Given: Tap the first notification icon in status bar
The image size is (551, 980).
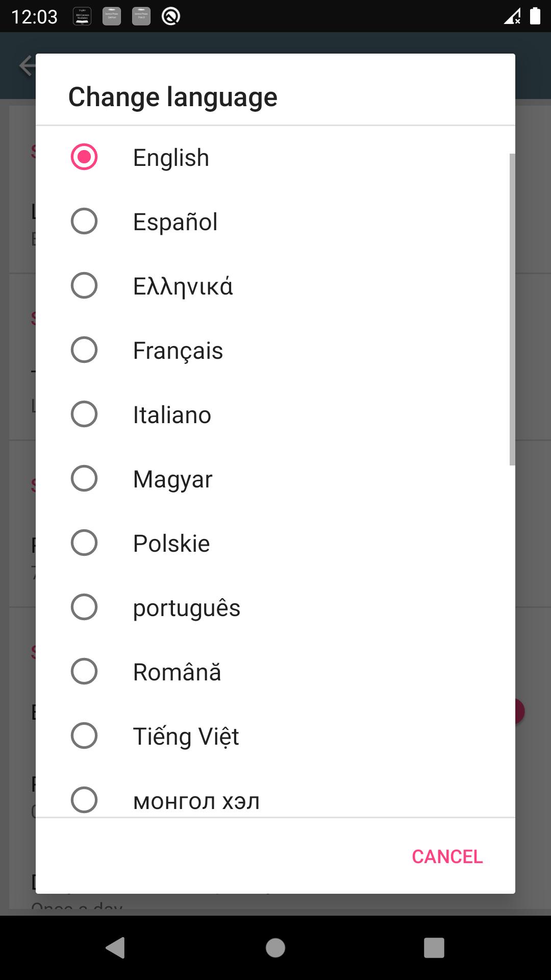Looking at the screenshot, I should coord(82,16).
